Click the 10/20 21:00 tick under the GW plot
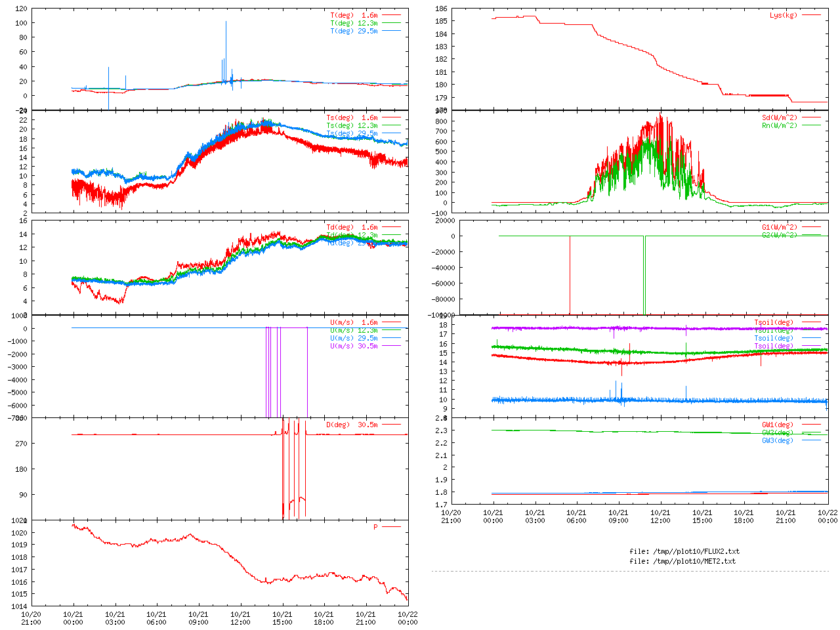The image size is (840, 630). pos(451,516)
